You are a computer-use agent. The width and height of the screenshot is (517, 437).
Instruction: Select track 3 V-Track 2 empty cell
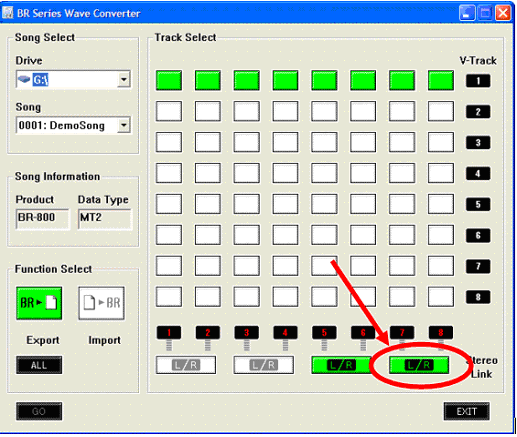pos(247,111)
